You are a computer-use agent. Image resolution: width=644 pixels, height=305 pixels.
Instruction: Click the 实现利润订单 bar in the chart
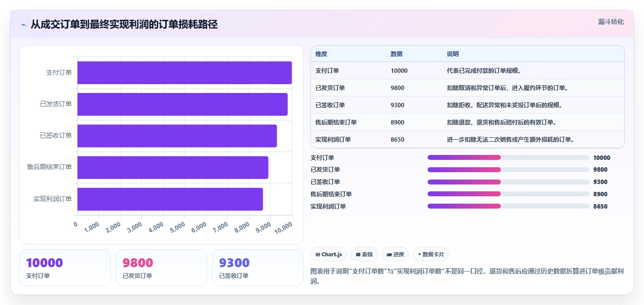170,199
